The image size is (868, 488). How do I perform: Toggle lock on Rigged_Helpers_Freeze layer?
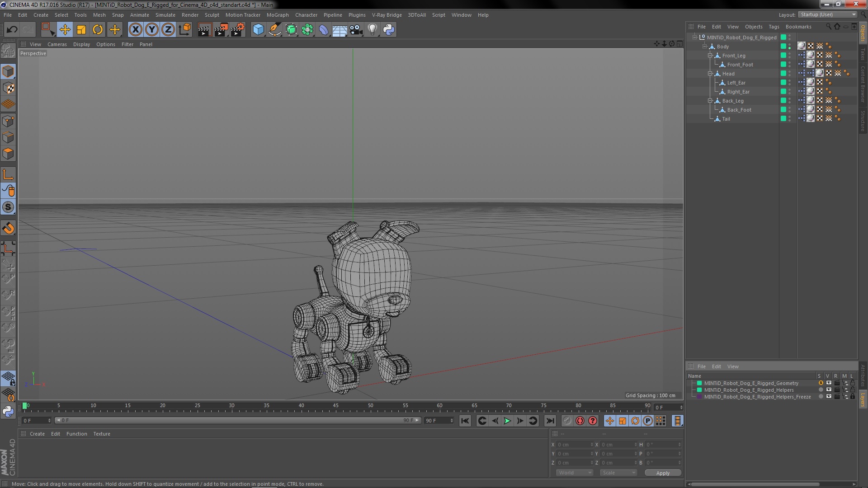853,396
